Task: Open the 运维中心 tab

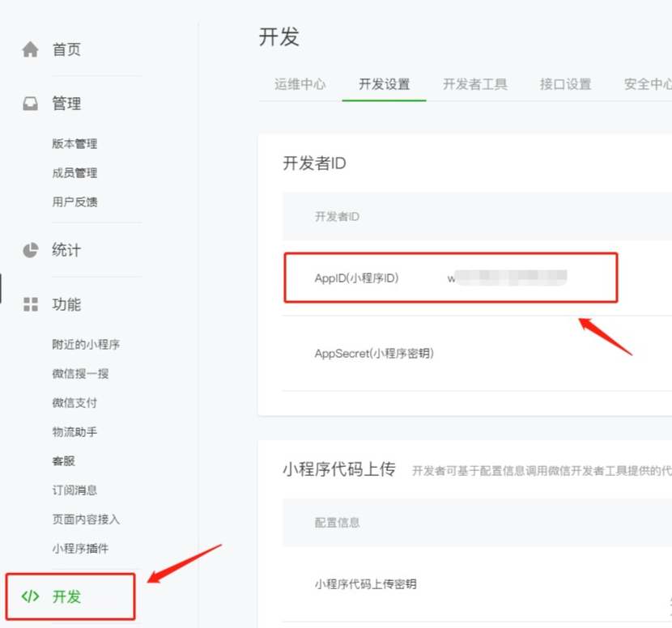Action: [x=300, y=84]
